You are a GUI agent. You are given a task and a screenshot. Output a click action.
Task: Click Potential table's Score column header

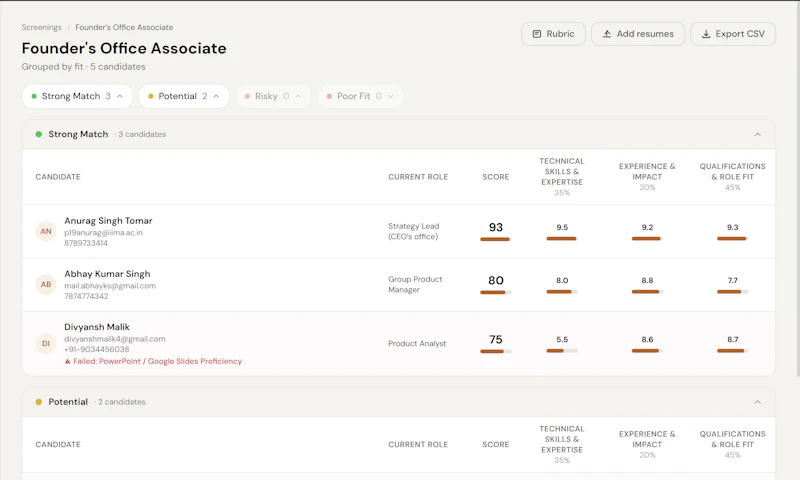pos(496,444)
